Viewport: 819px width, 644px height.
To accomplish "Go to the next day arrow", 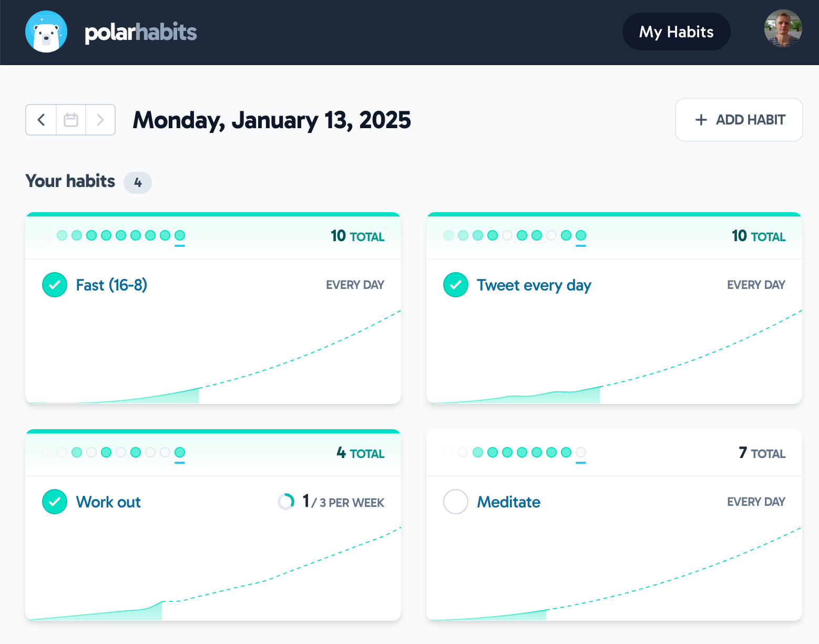I will coord(100,120).
